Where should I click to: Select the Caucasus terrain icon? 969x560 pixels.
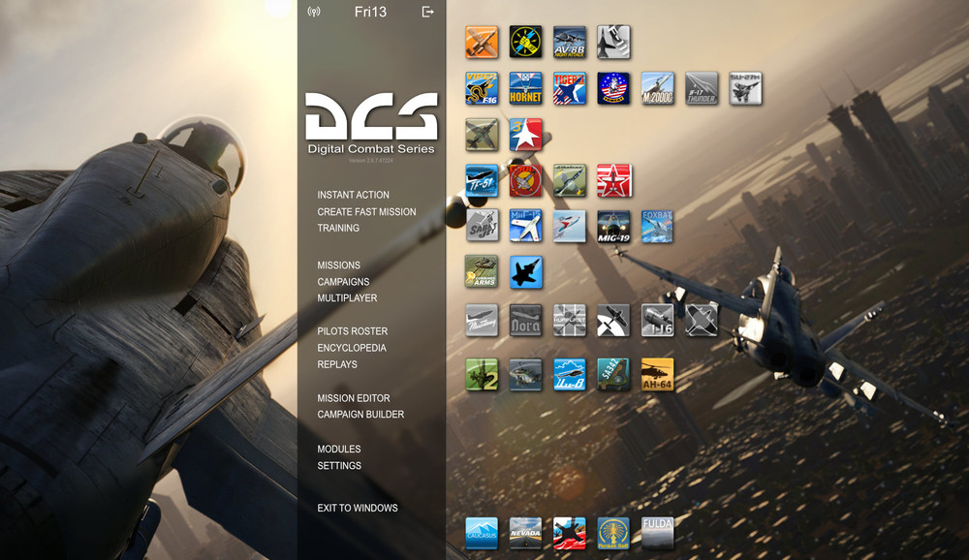(x=482, y=532)
